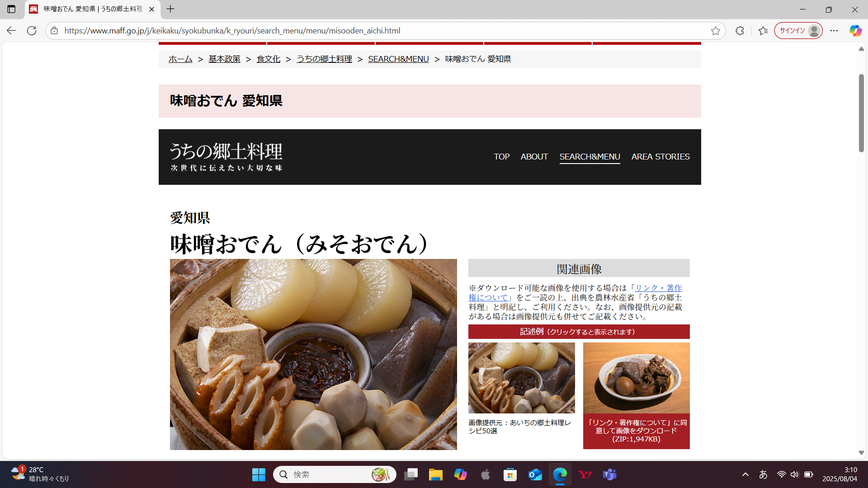Viewport: 868px width, 488px height.
Task: Add this page to favorites star
Action: point(715,31)
